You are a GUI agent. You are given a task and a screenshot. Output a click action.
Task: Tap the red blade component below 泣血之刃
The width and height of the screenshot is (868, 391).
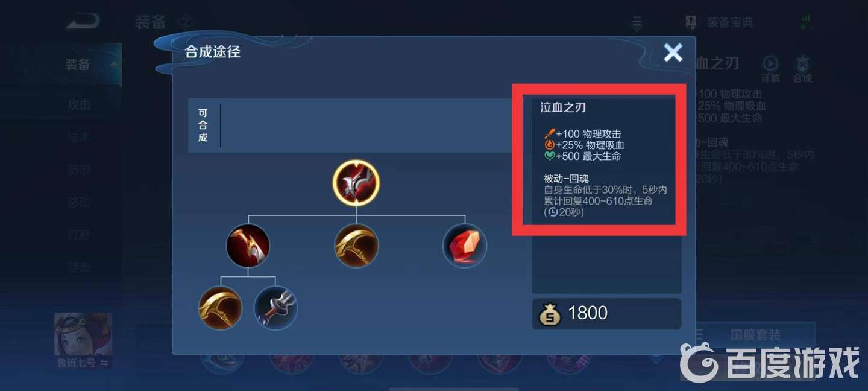[x=248, y=246]
